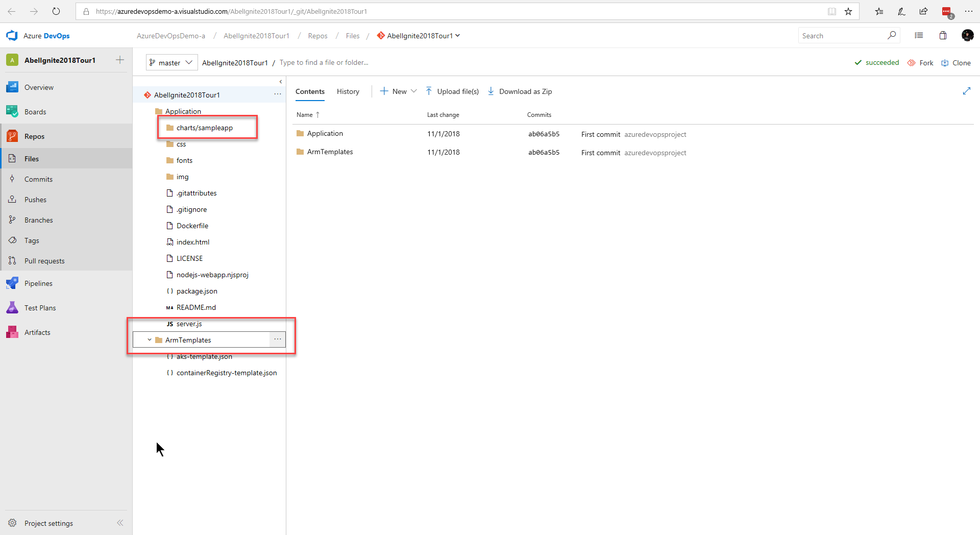Open the user profile avatar
The height and width of the screenshot is (535, 980).
[x=967, y=35]
